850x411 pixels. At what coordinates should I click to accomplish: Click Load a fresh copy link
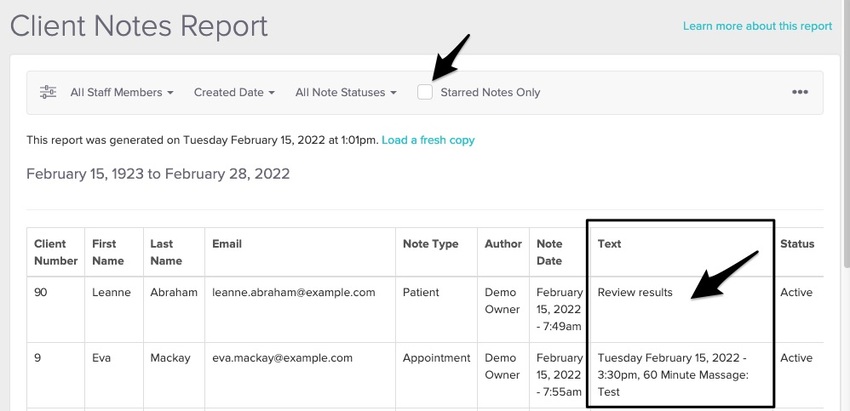(428, 140)
